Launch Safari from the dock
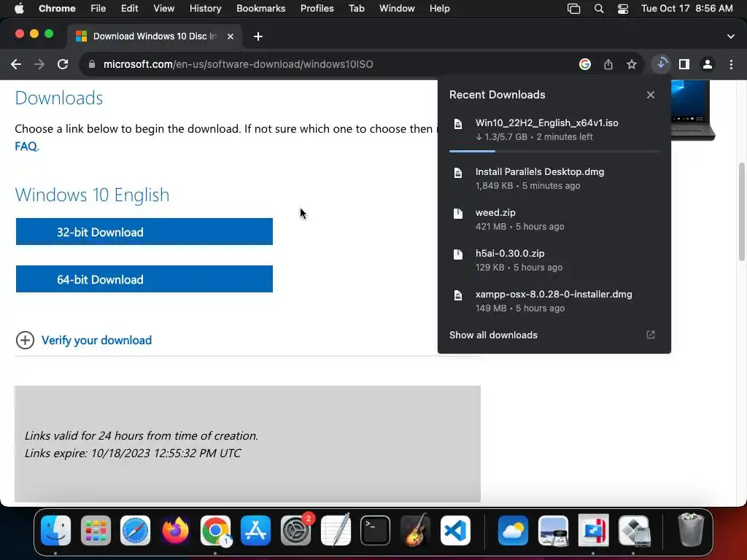 pos(135,531)
